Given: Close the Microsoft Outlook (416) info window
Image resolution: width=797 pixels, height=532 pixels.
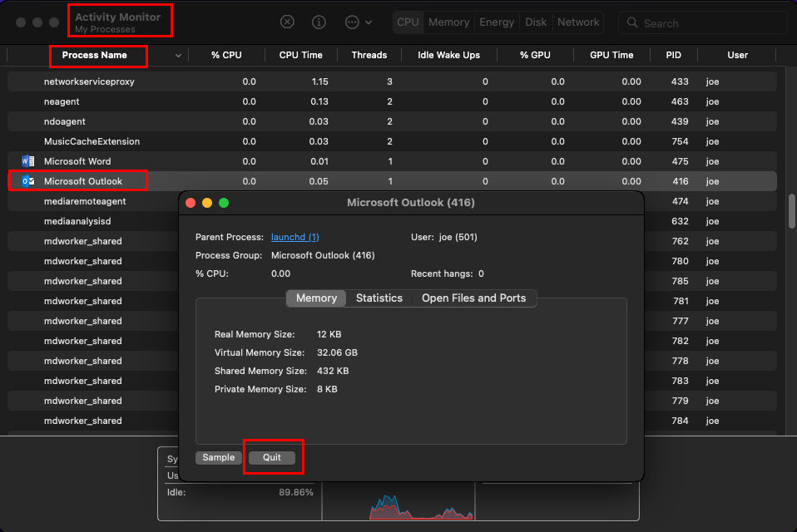Looking at the screenshot, I should pyautogui.click(x=191, y=203).
